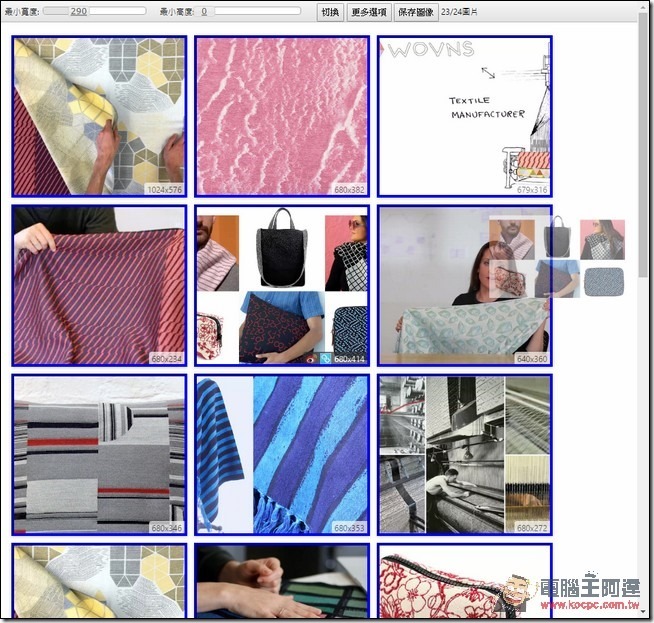The width and height of the screenshot is (654, 623).
Task: Choose the black-and-white weaving loom collage
Action: pyautogui.click(x=464, y=454)
